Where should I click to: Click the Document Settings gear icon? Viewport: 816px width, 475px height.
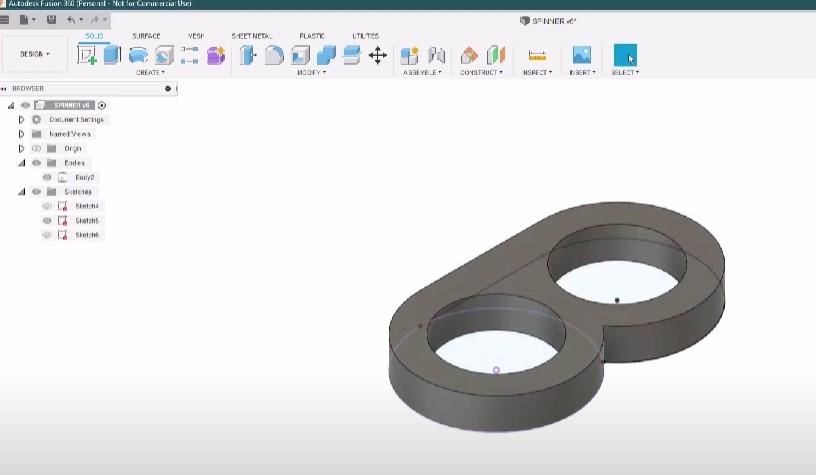[36, 120]
